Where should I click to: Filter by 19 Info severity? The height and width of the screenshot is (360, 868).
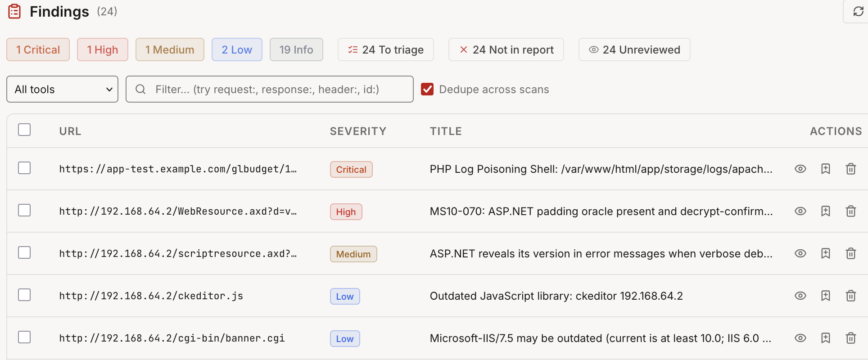tap(296, 49)
